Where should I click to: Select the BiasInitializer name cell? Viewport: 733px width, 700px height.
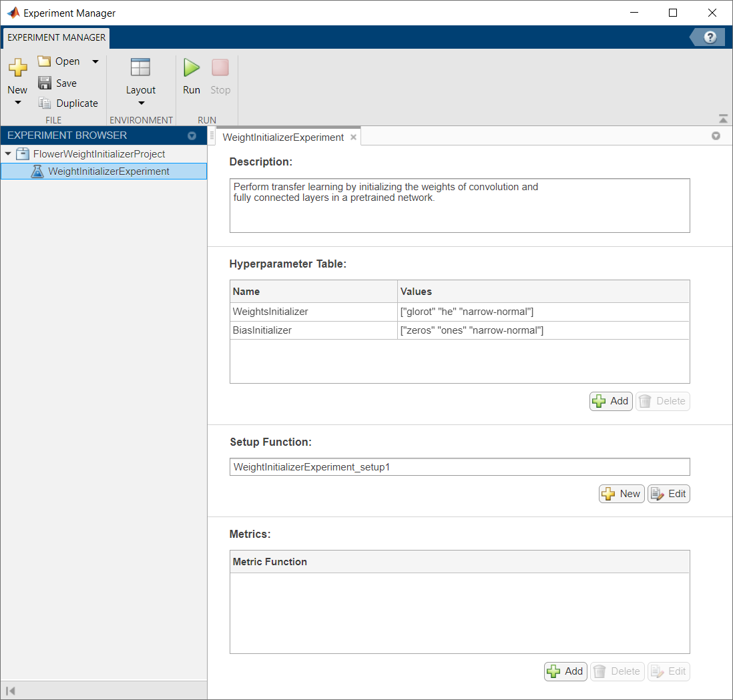pyautogui.click(x=313, y=330)
